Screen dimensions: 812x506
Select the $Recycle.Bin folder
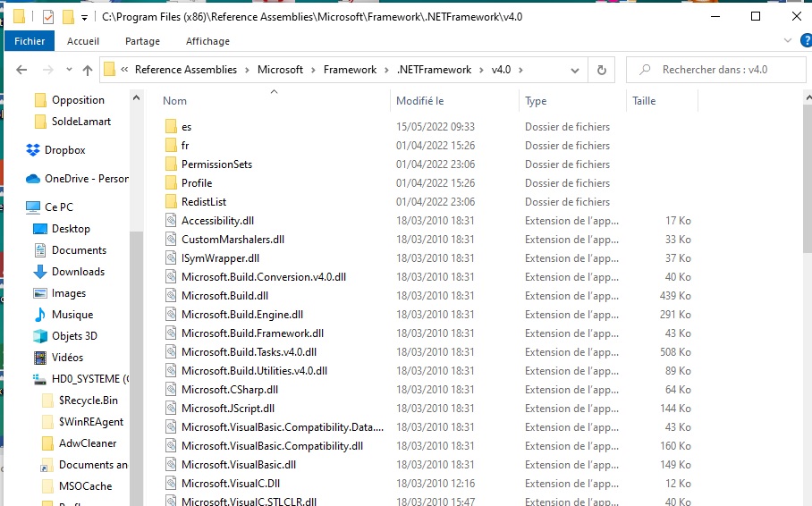click(88, 401)
